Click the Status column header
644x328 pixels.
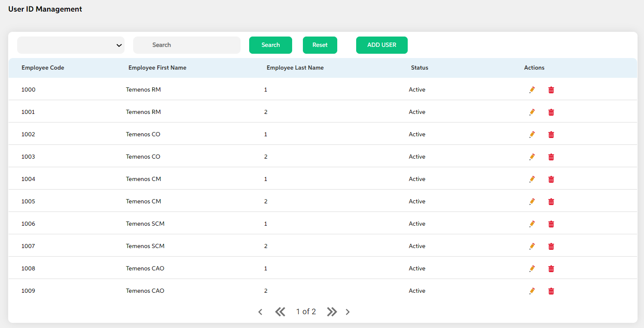420,67
